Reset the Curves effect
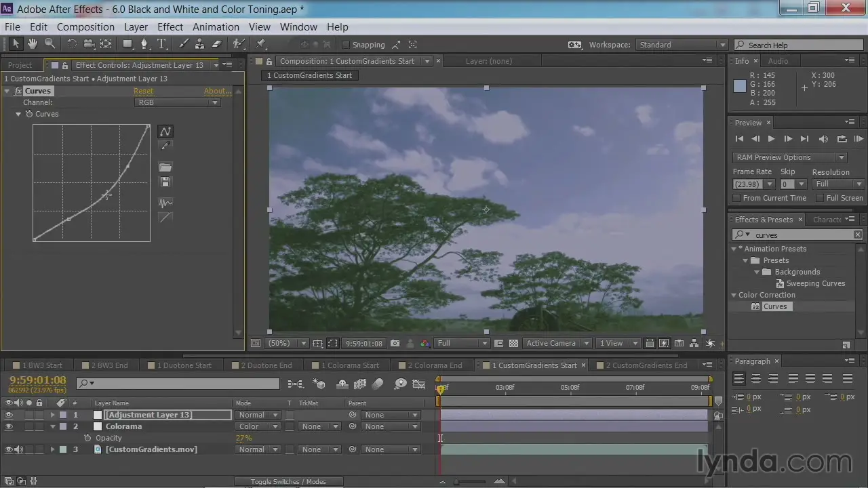This screenshot has width=868, height=488. [x=143, y=91]
